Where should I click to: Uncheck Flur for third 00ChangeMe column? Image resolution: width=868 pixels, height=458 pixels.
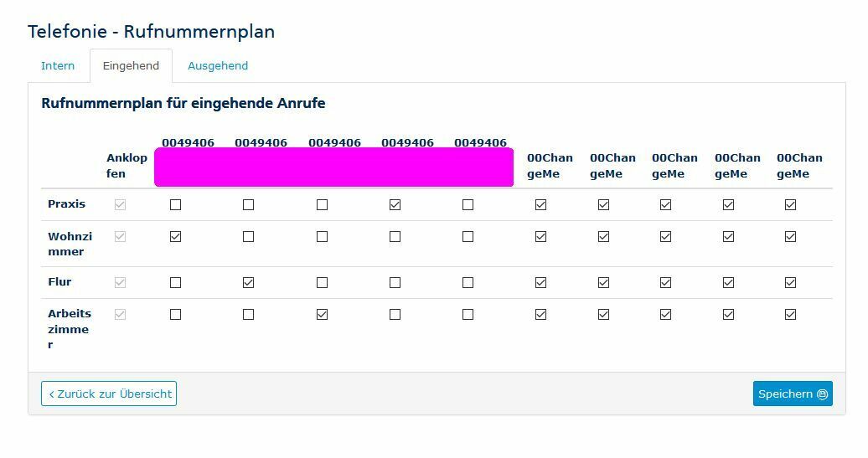[665, 283]
